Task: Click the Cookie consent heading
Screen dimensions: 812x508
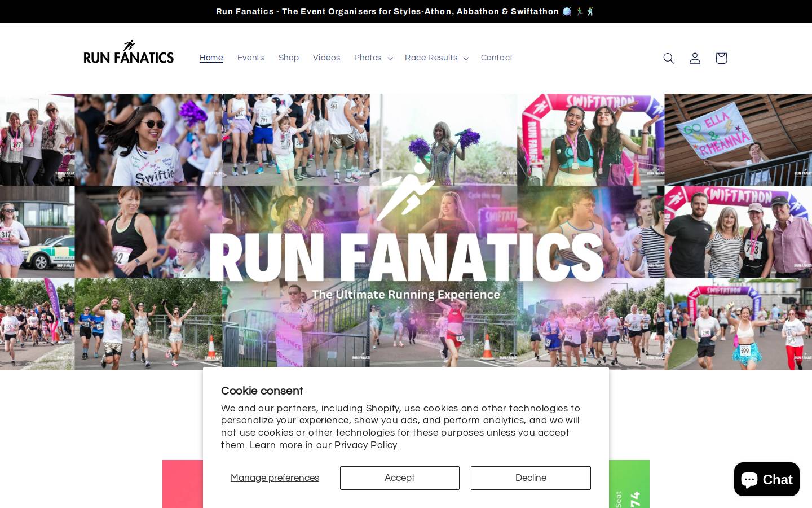Action: [262, 391]
